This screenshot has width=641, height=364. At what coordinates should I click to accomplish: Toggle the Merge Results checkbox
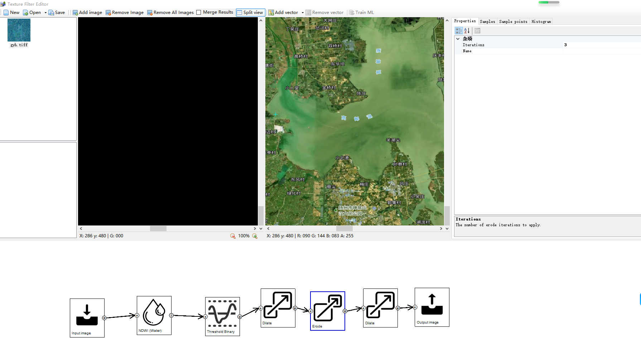[199, 12]
